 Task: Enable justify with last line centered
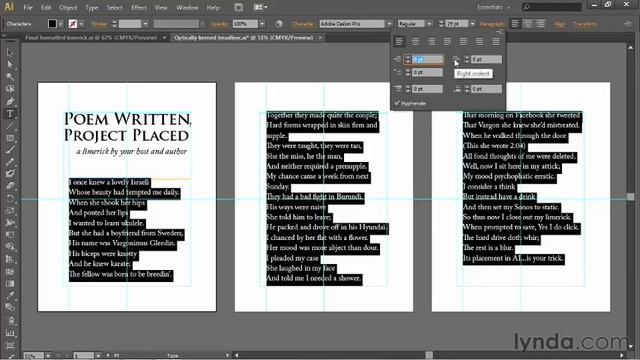463,41
